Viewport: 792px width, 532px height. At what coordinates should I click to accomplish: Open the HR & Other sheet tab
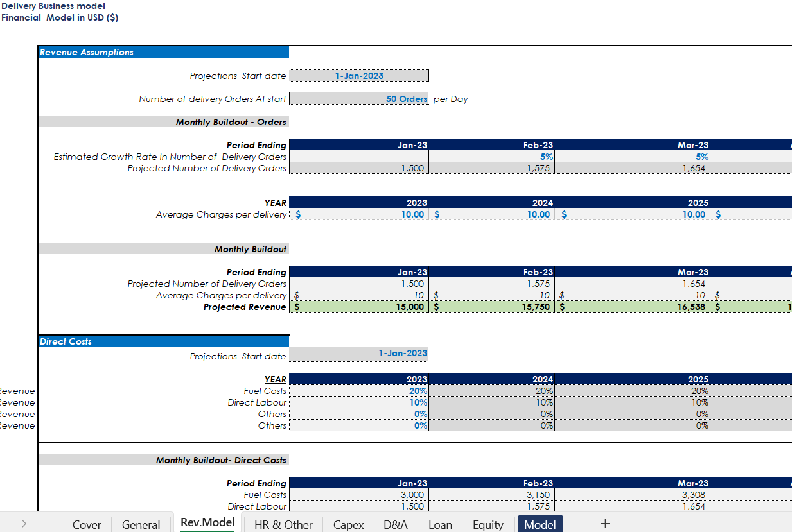[283, 524]
